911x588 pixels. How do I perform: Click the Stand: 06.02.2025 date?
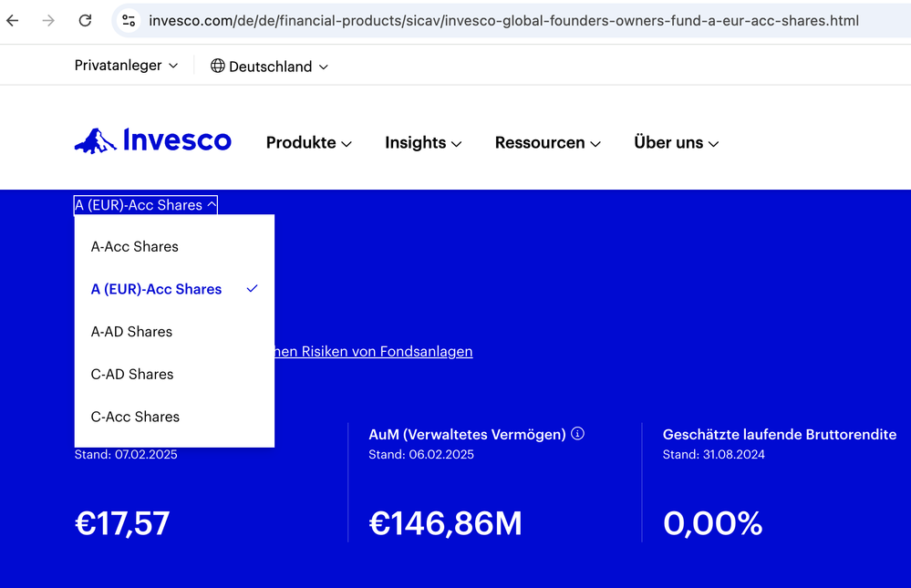[x=421, y=454]
